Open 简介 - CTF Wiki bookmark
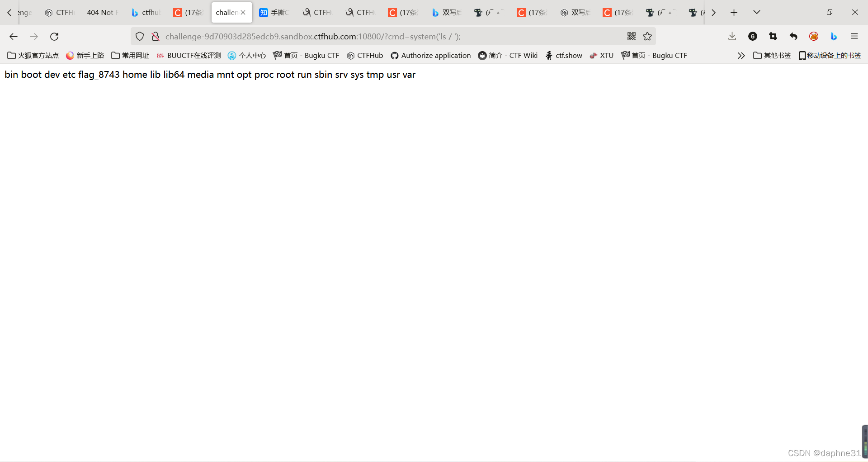Image resolution: width=868 pixels, height=462 pixels. point(508,56)
